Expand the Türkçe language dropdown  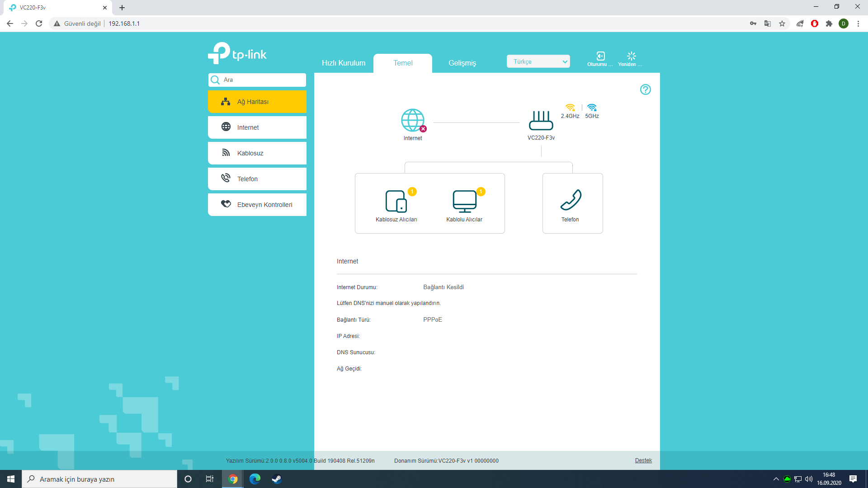click(x=538, y=61)
